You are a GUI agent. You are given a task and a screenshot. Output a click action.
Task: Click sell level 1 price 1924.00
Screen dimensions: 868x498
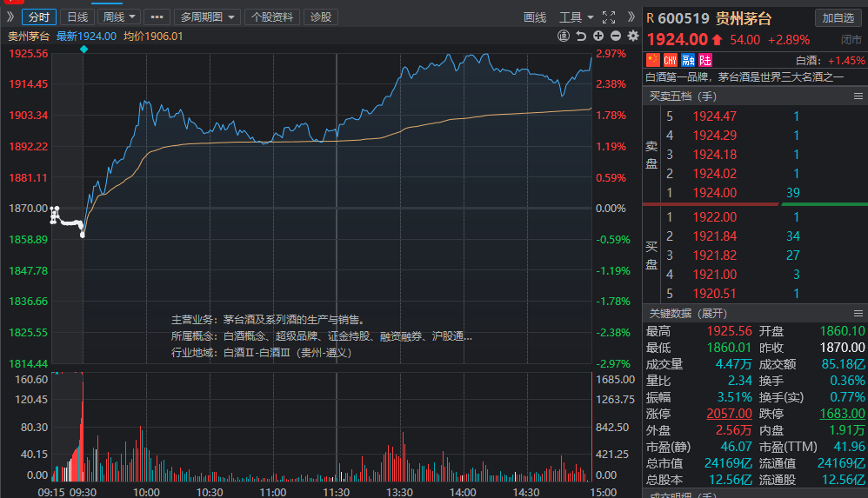click(x=715, y=193)
